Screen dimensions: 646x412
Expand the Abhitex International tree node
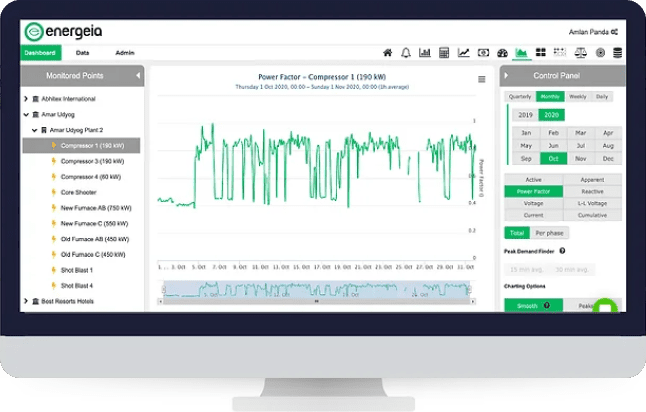click(26, 100)
